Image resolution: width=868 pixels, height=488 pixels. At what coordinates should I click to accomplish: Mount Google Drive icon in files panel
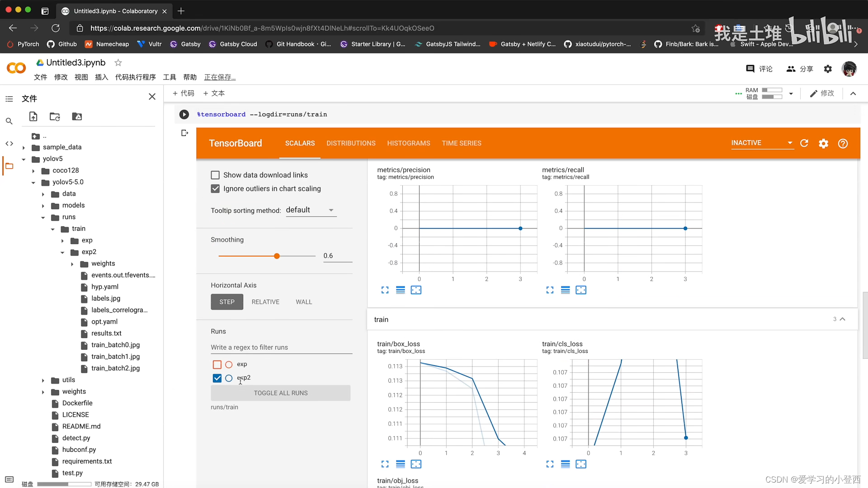[77, 117]
